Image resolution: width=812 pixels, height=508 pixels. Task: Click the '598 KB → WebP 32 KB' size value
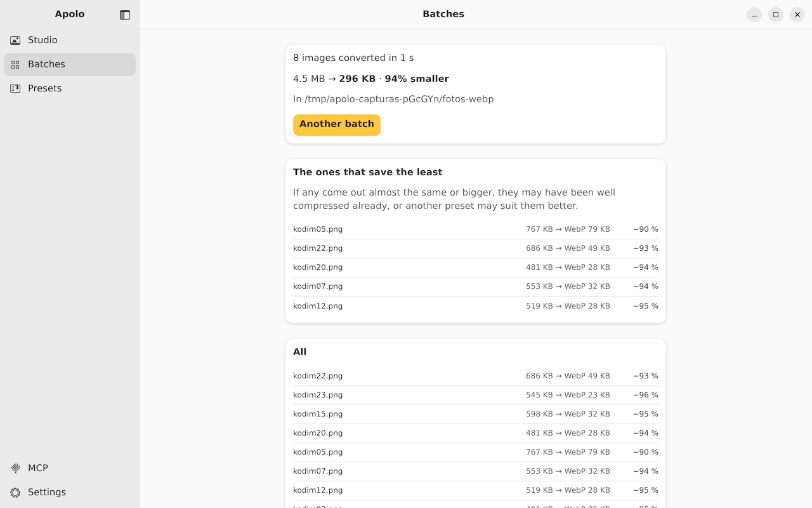(x=568, y=414)
